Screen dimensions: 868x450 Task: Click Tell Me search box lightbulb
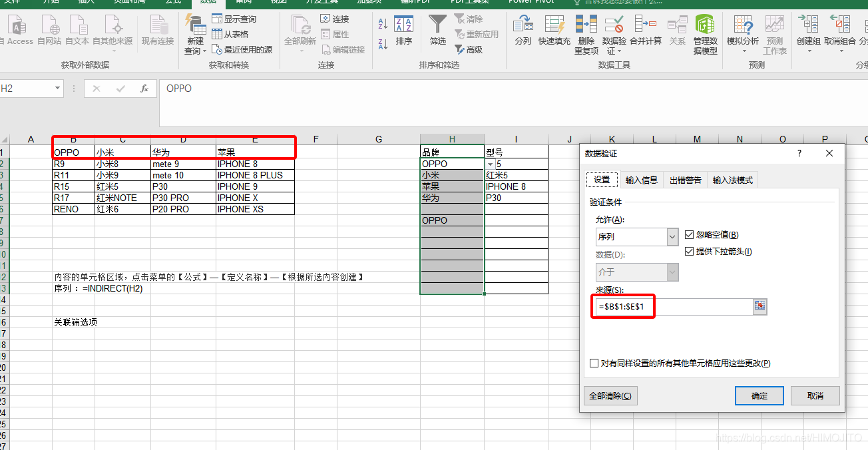[x=576, y=2]
